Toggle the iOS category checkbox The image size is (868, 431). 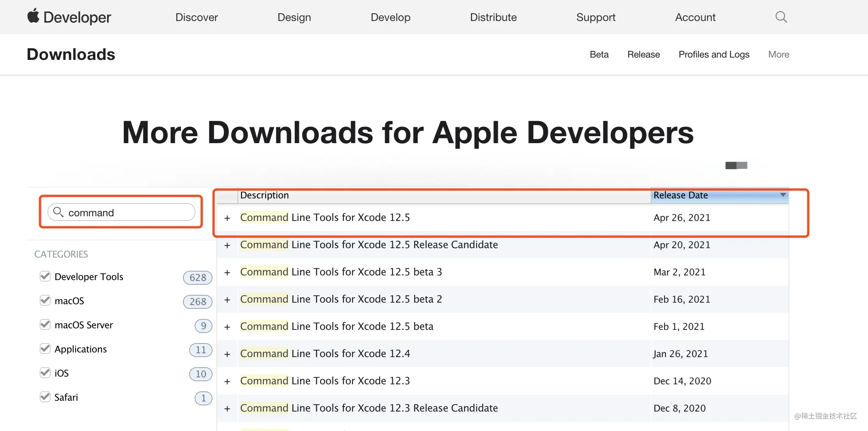45,373
